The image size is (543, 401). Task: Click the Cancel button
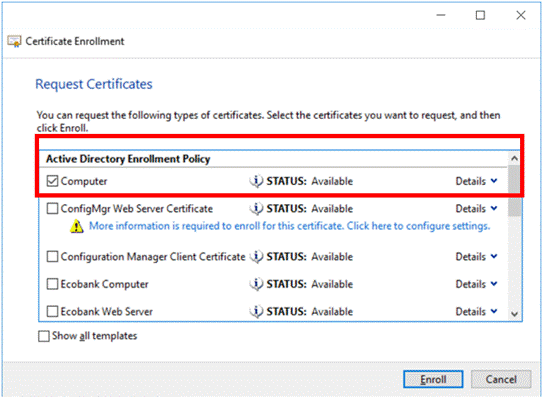click(x=501, y=379)
